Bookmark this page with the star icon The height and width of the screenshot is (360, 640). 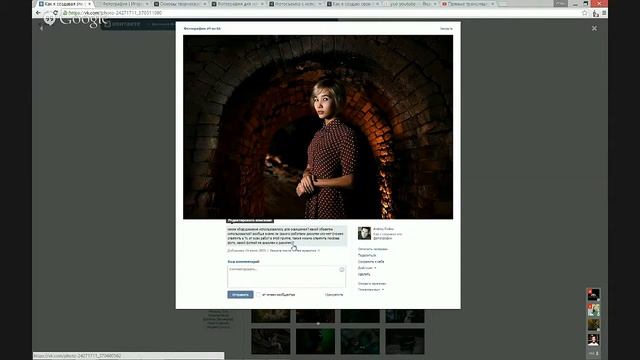(x=584, y=13)
